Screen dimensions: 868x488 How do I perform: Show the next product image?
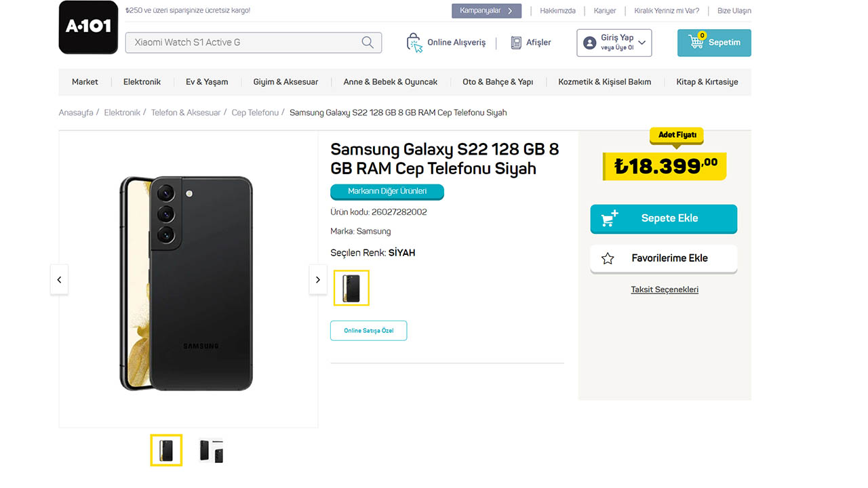coord(318,280)
